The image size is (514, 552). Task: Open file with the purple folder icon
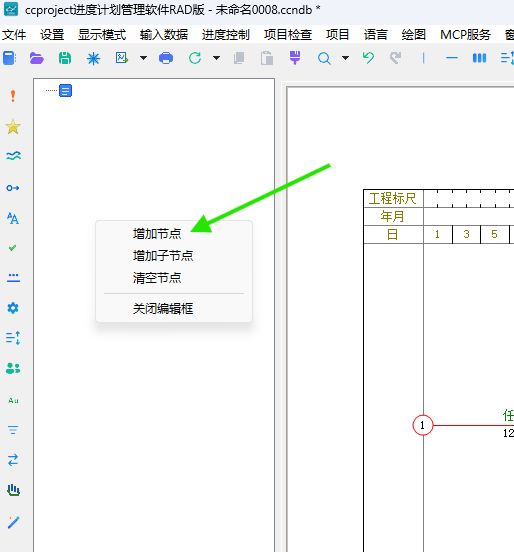click(x=37, y=58)
